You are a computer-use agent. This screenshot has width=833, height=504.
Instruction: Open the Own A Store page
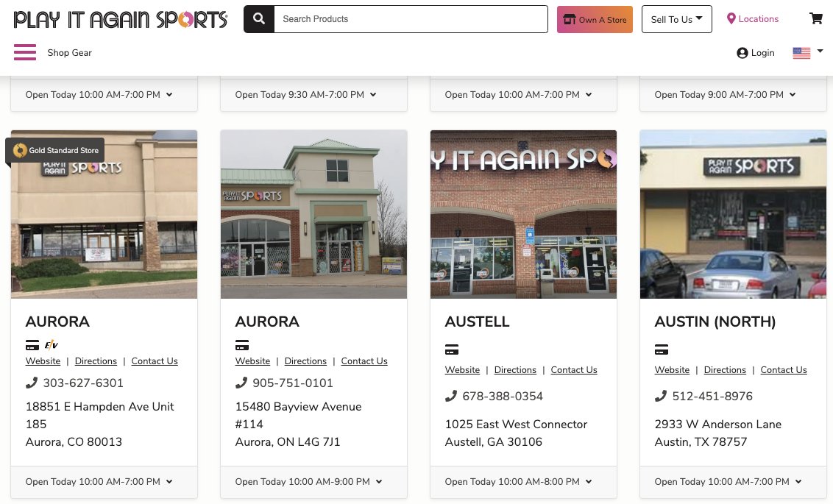point(595,20)
